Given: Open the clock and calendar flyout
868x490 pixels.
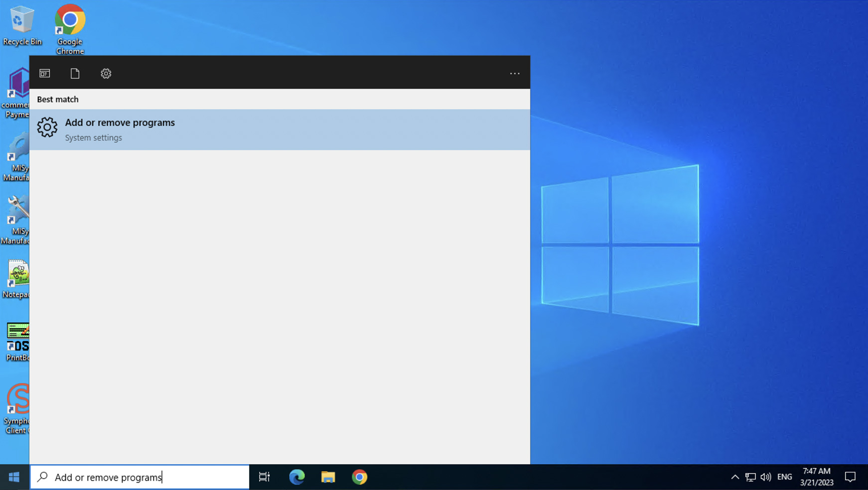Looking at the screenshot, I should 817,477.
